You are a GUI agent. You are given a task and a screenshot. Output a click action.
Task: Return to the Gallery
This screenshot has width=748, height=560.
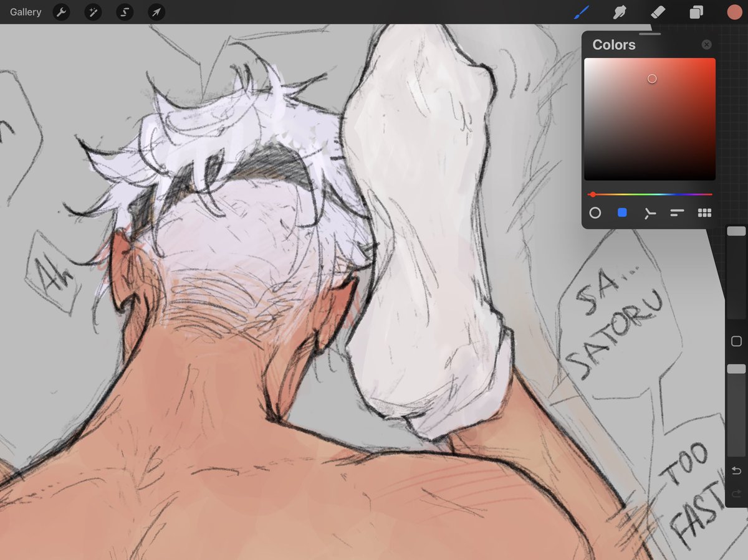[x=26, y=12]
